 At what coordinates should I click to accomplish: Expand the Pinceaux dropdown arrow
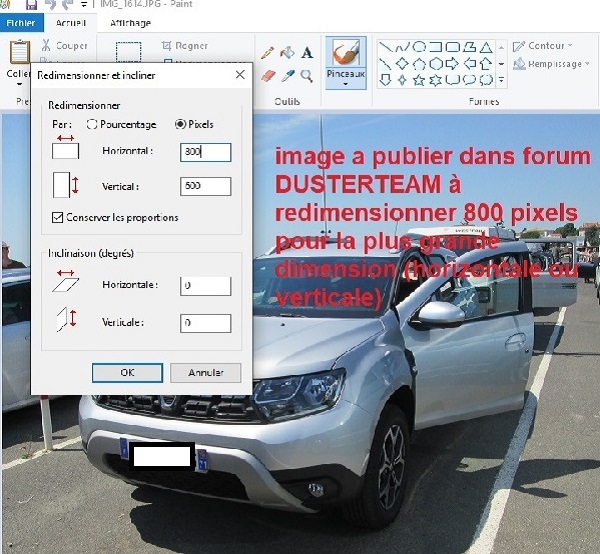[x=346, y=84]
